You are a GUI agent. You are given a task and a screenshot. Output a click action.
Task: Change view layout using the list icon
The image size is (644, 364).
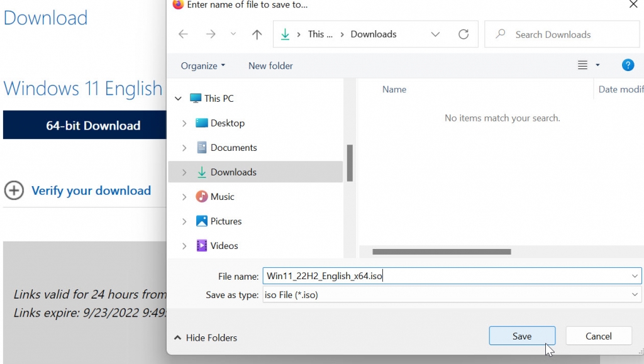point(583,65)
